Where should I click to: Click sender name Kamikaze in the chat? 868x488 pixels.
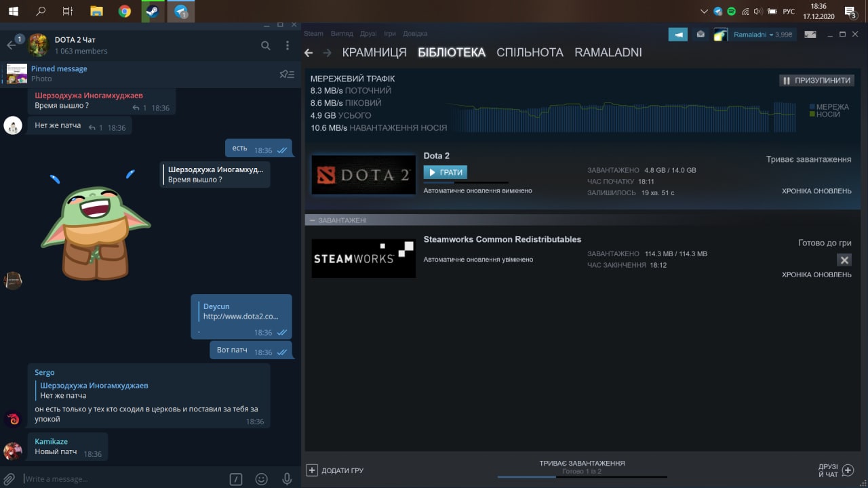point(52,441)
